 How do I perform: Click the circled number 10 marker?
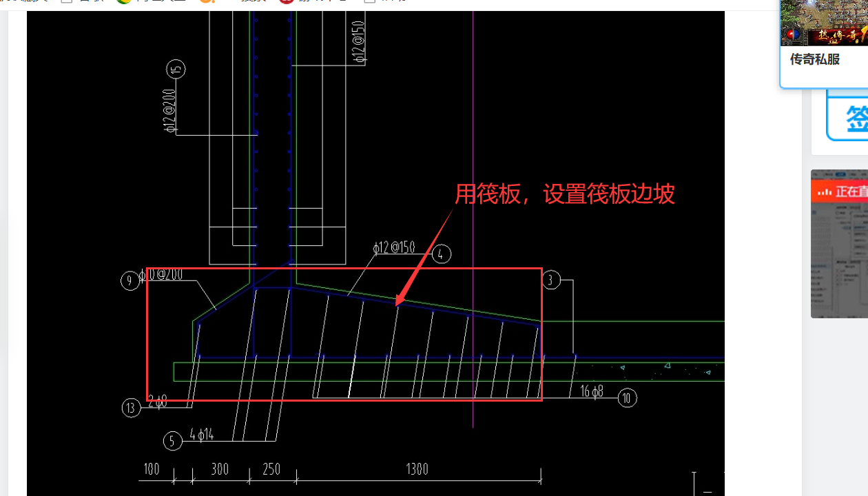(x=627, y=397)
